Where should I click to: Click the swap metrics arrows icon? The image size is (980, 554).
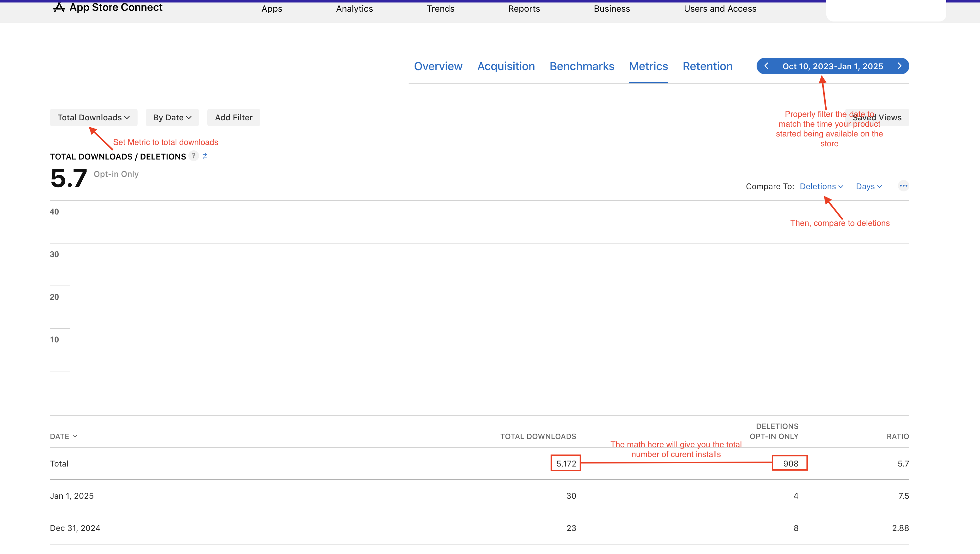click(x=205, y=156)
